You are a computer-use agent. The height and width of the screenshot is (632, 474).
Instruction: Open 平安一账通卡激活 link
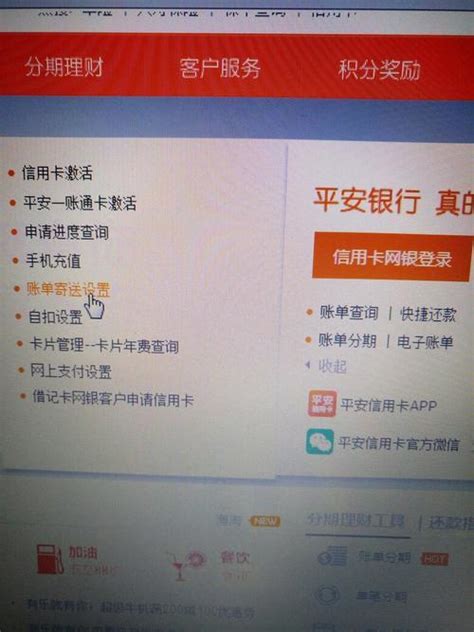(x=80, y=202)
